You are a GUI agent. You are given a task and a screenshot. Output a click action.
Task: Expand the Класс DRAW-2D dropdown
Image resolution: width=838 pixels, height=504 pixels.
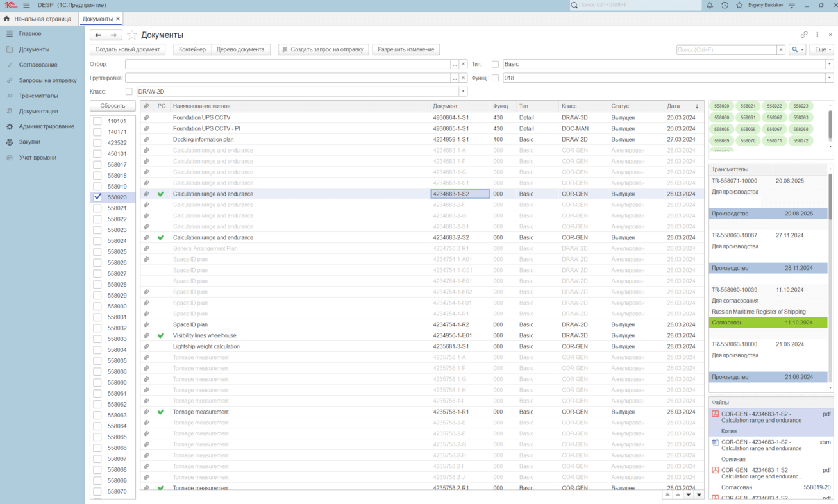pos(463,92)
